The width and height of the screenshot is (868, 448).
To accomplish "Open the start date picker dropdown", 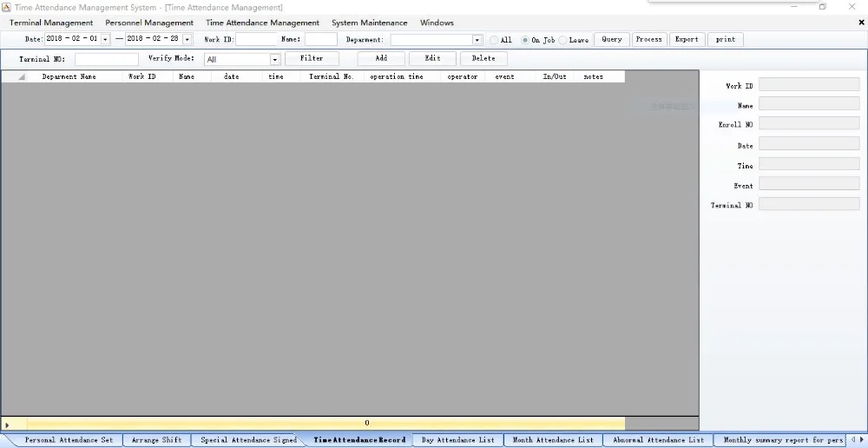I will [105, 39].
